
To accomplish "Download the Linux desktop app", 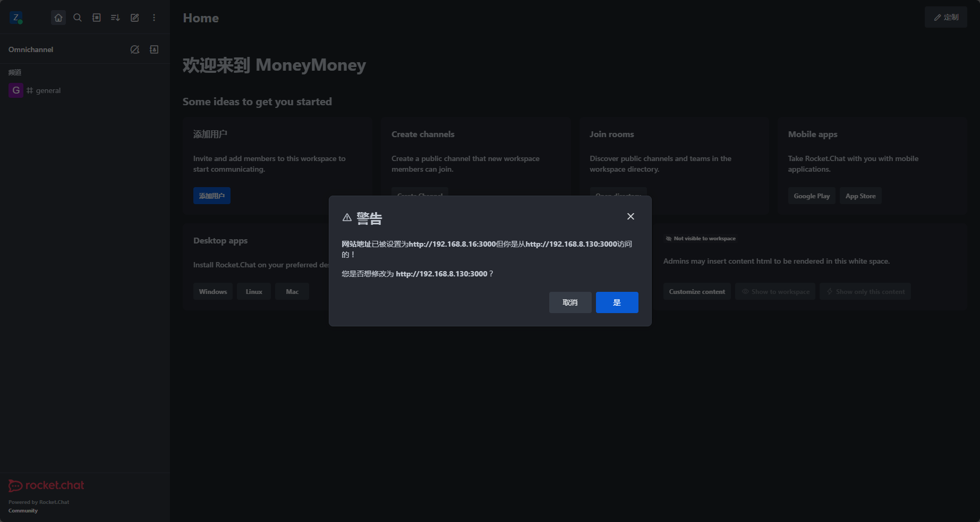I will [254, 291].
